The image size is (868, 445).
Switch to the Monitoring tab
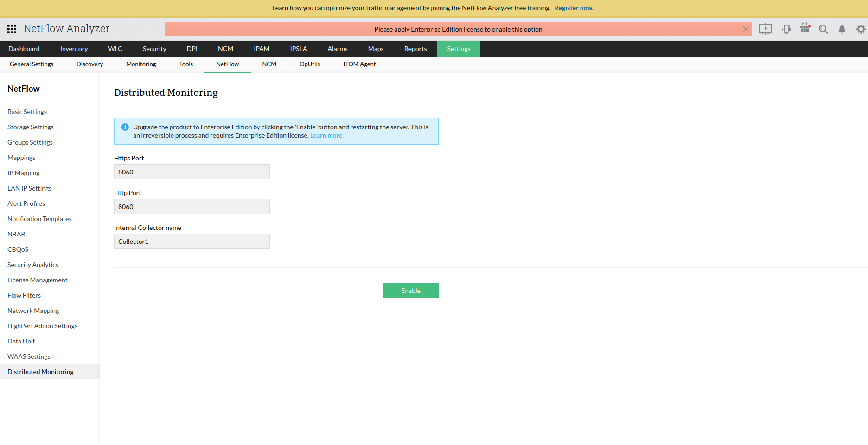(x=141, y=64)
